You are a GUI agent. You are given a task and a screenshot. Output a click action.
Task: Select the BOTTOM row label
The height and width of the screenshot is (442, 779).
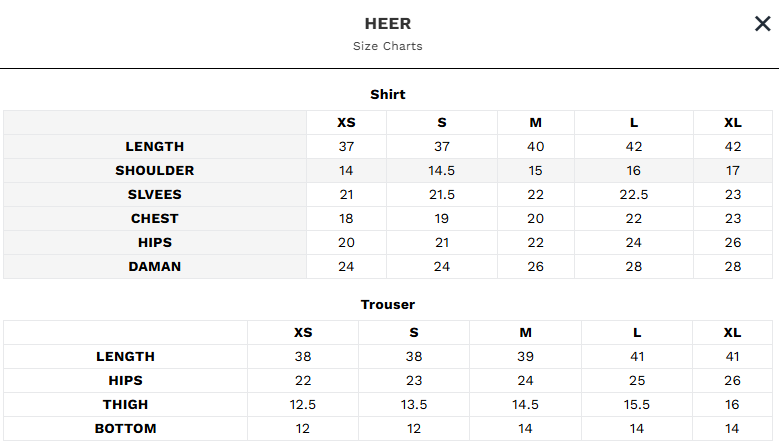126,429
